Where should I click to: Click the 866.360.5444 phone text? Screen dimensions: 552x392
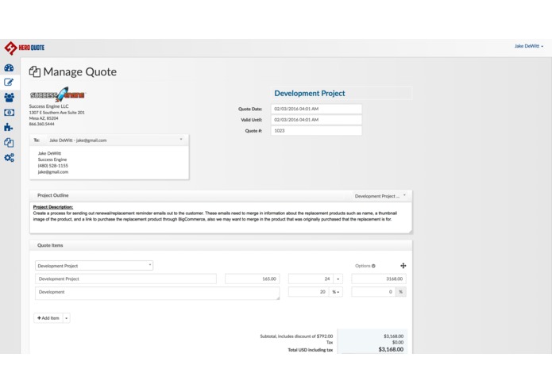coord(41,124)
